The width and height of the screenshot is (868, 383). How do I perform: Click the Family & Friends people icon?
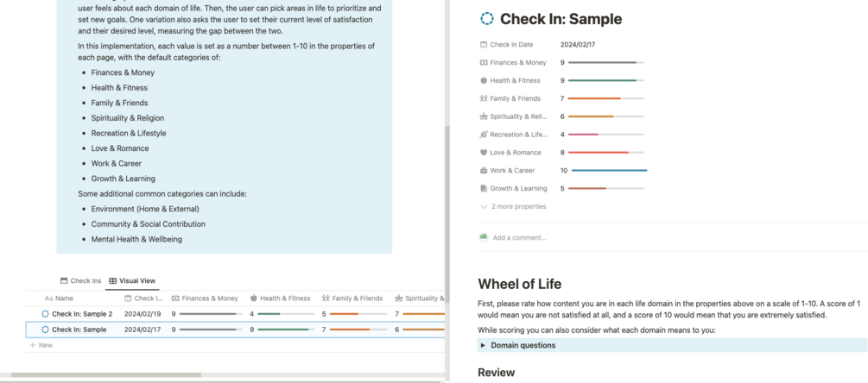[484, 98]
